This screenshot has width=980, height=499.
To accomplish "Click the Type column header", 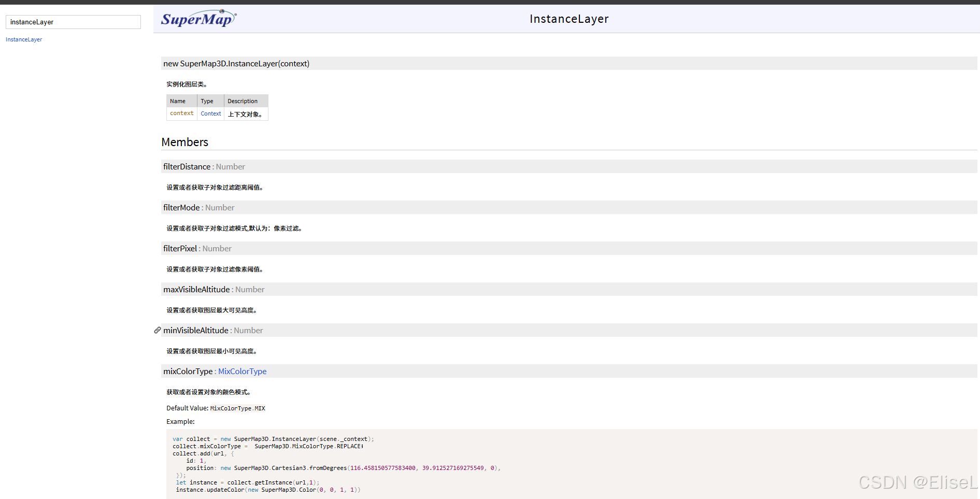I will click(211, 101).
